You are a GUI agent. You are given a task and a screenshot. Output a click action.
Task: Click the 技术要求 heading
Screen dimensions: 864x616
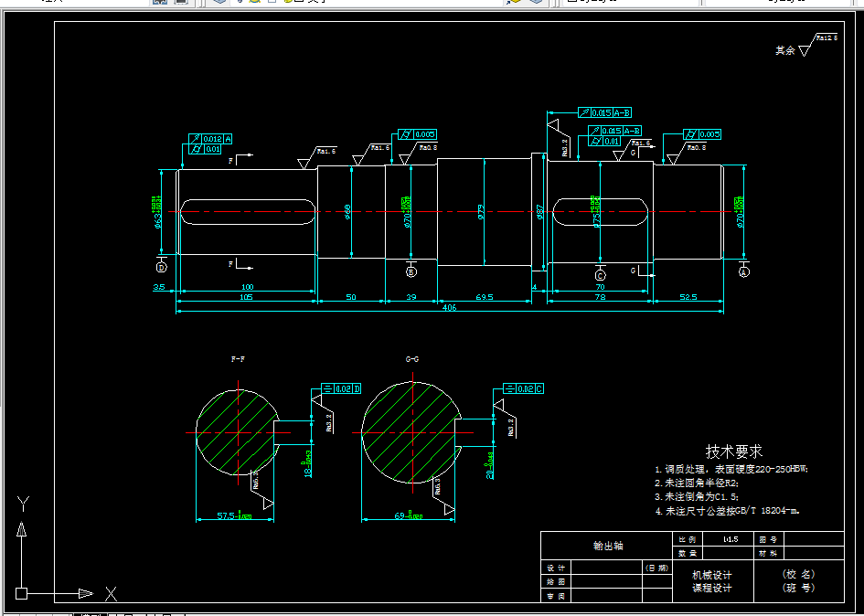pos(734,451)
